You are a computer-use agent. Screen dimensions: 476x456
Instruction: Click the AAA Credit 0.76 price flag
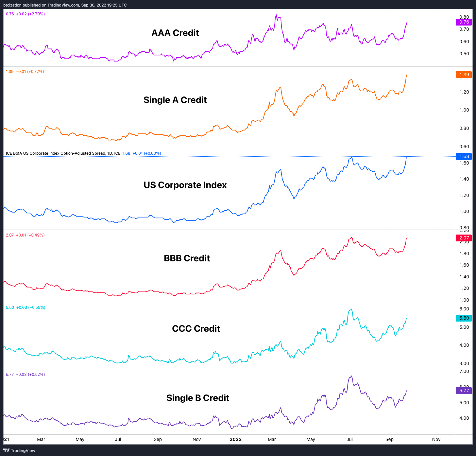[x=464, y=22]
